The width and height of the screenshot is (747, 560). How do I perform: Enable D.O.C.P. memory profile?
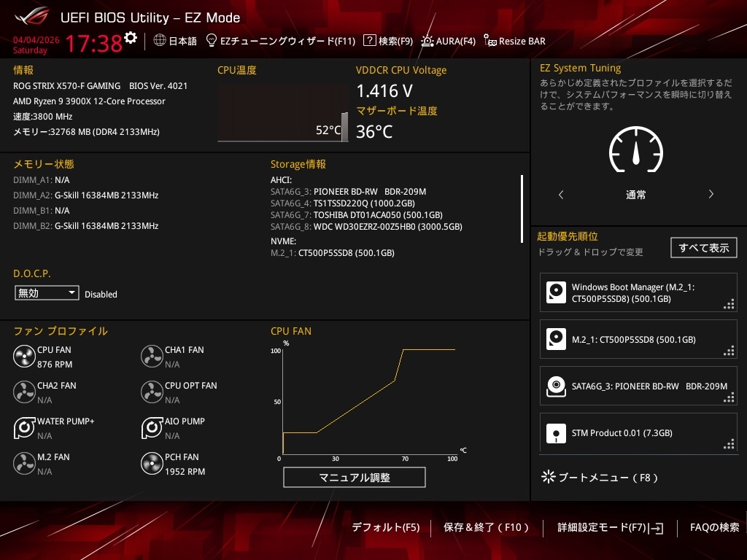(47, 292)
